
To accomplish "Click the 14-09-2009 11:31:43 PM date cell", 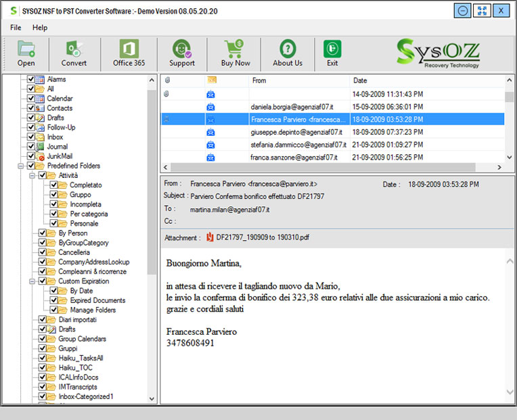I will (x=388, y=94).
